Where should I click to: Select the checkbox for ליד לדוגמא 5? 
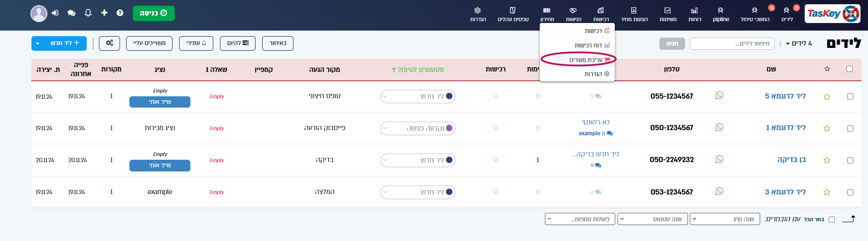coord(850,96)
